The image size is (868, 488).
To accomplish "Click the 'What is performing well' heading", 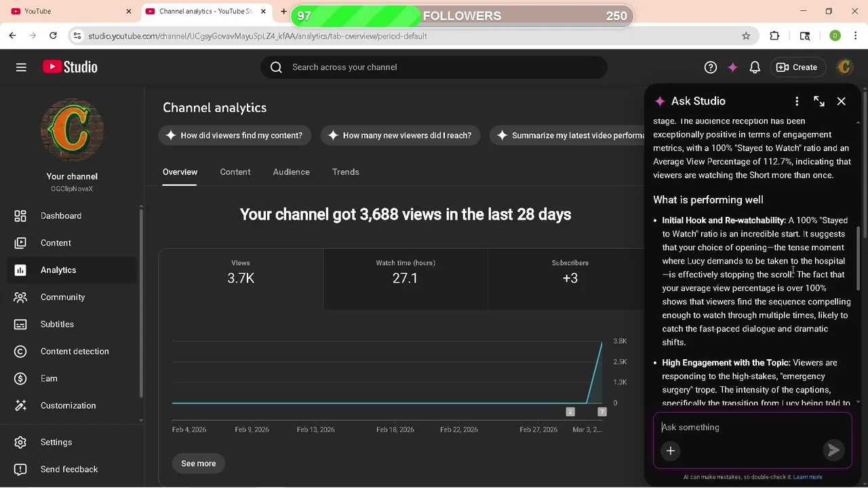I will pyautogui.click(x=708, y=200).
